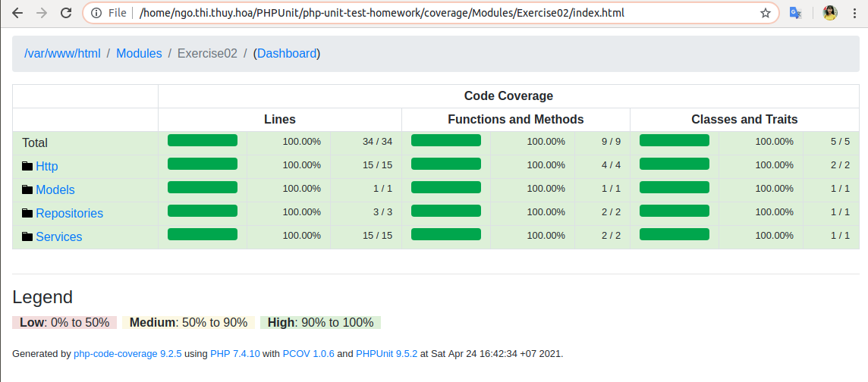Bookmark this page with the star icon
The image size is (868, 382).
tap(765, 13)
